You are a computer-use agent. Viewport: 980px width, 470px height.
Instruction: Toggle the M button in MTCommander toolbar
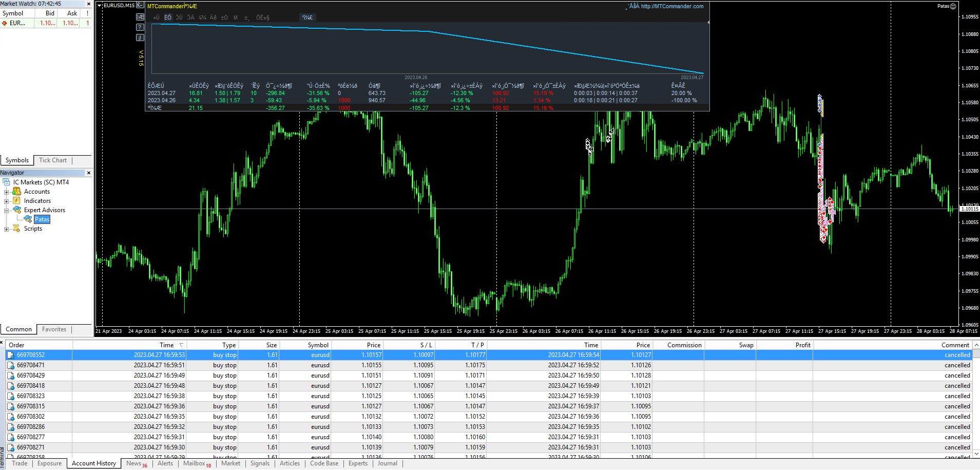click(x=236, y=17)
